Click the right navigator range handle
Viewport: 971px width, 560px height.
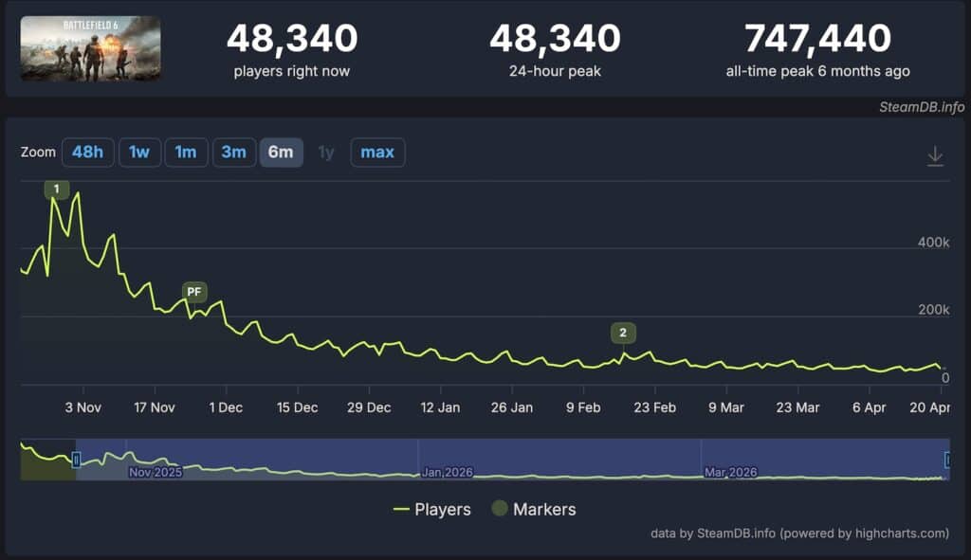[947, 460]
